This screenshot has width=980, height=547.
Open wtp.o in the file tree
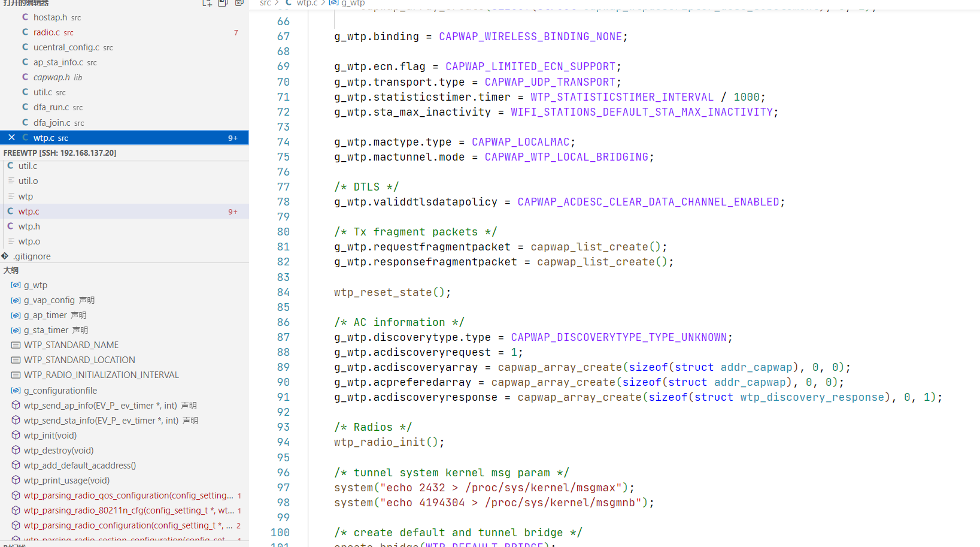point(125,241)
